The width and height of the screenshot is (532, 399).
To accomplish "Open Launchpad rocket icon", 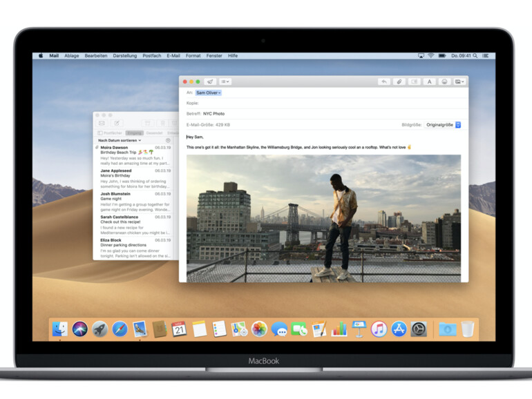I will [99, 329].
